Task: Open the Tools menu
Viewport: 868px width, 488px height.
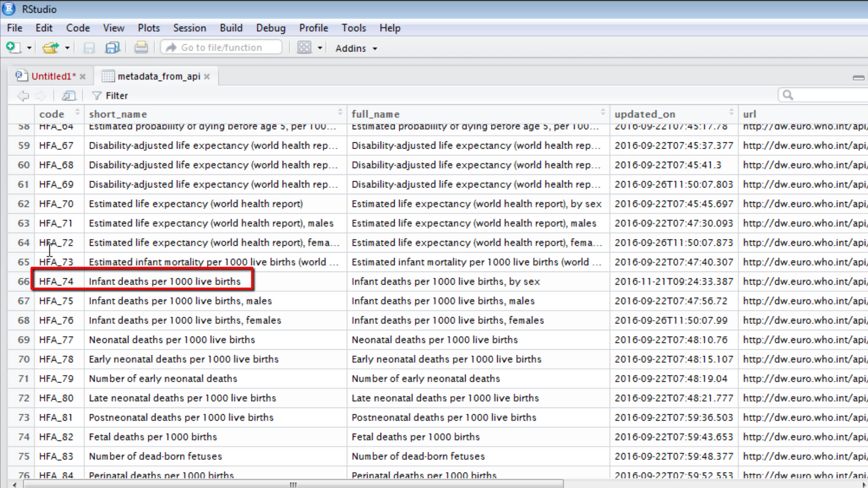Action: coord(354,28)
